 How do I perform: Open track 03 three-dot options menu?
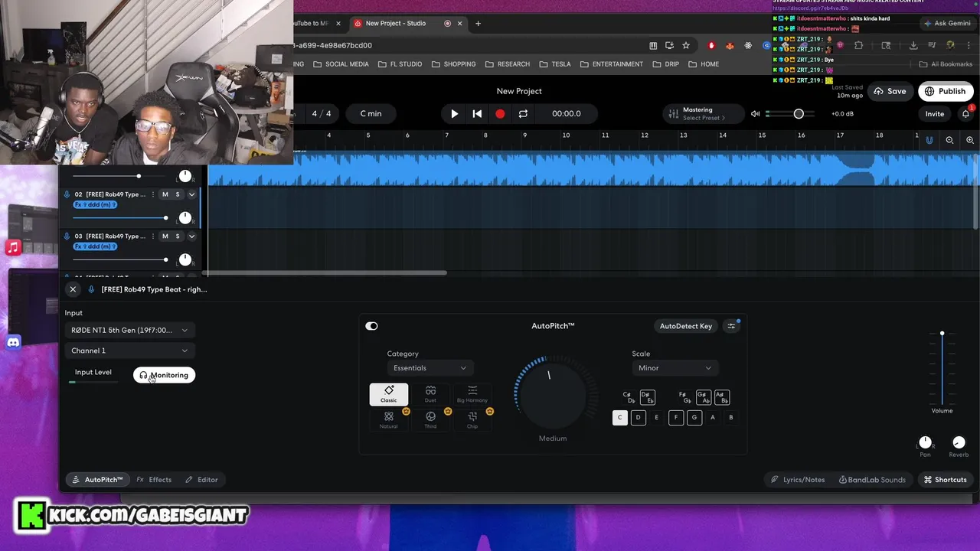(x=153, y=236)
